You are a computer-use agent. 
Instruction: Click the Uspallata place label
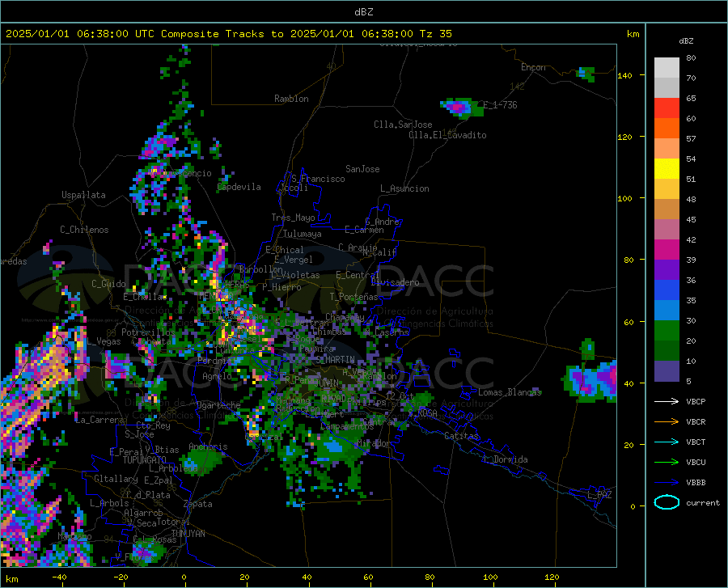coord(83,195)
